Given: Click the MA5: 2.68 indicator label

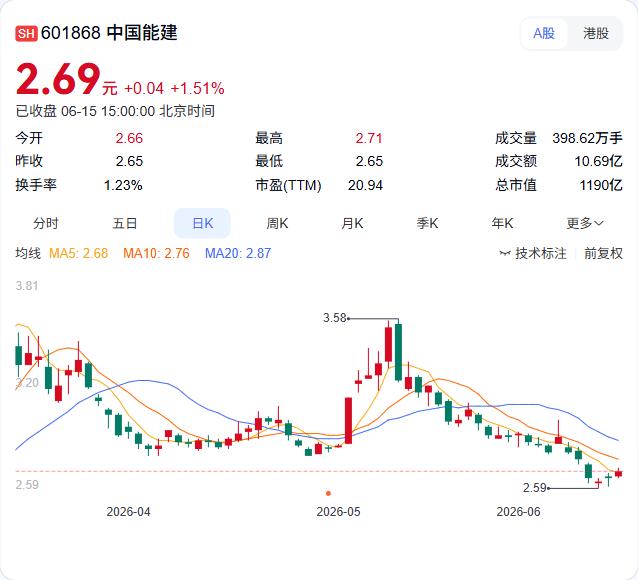Looking at the screenshot, I should [x=79, y=253].
